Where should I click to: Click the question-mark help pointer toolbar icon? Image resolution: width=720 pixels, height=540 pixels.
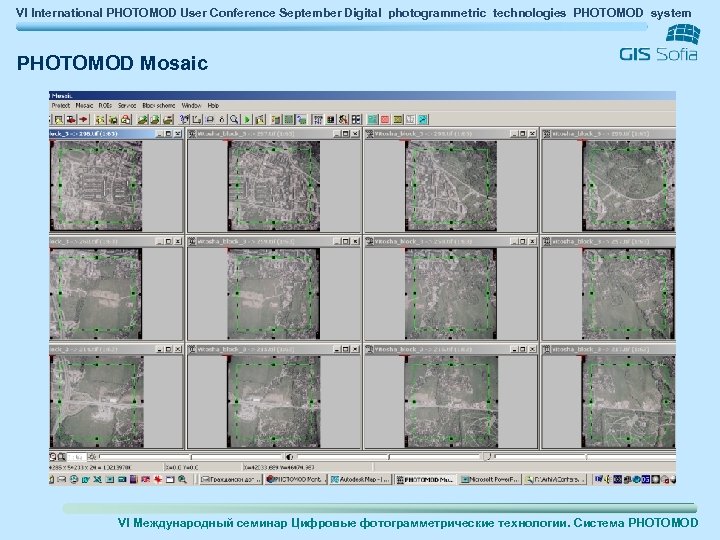[184, 119]
